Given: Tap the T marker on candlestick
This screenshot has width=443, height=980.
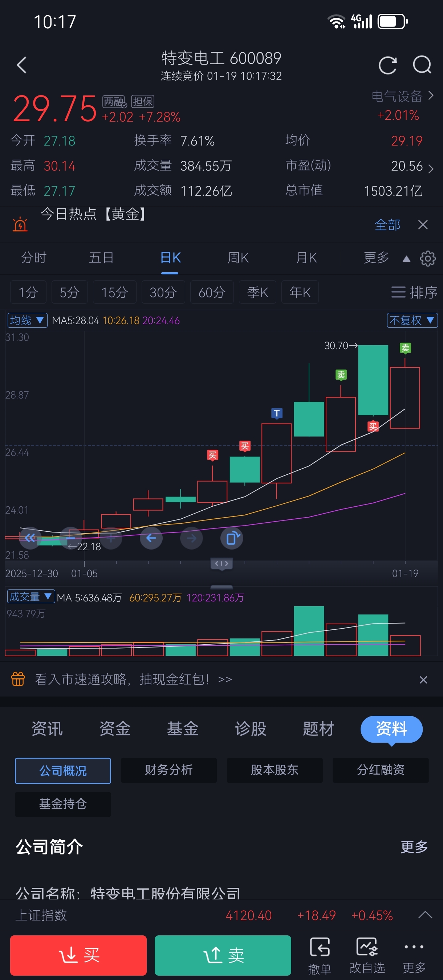Looking at the screenshot, I should click(x=277, y=413).
